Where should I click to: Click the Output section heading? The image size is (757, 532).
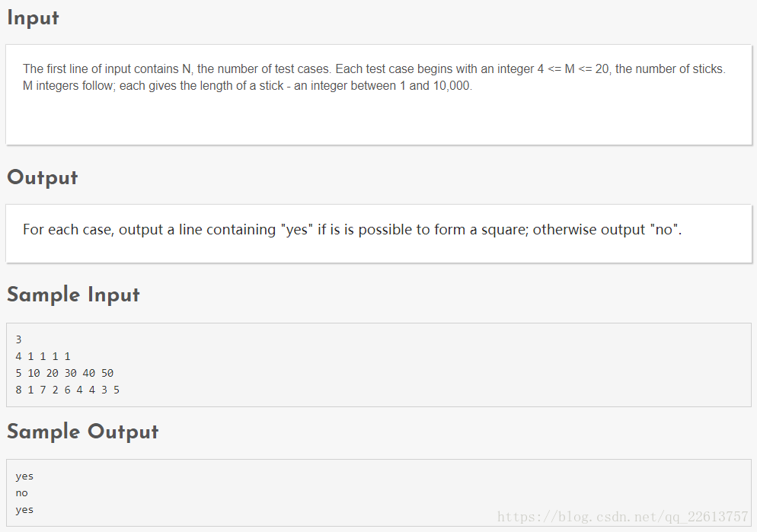click(x=43, y=178)
